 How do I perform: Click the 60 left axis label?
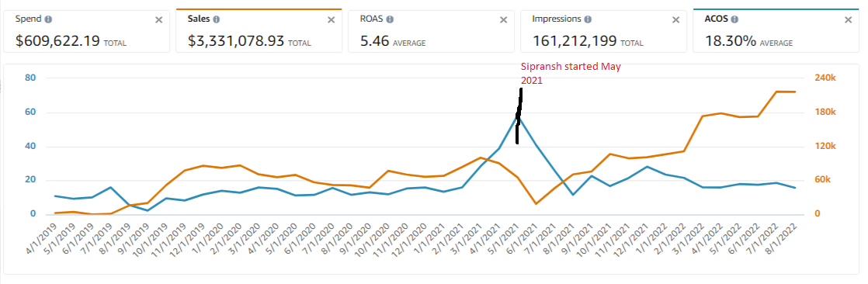30,113
